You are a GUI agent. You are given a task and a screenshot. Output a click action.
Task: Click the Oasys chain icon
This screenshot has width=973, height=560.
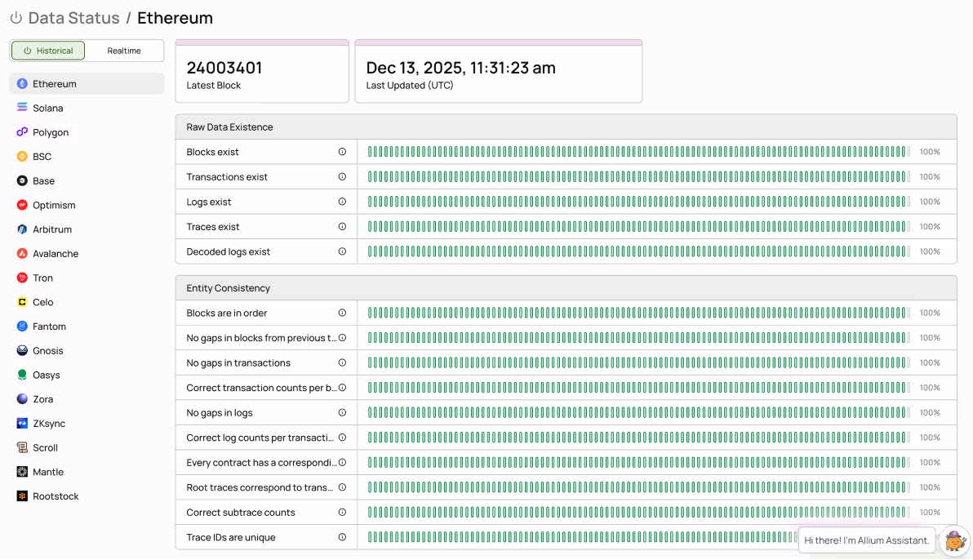coord(22,375)
